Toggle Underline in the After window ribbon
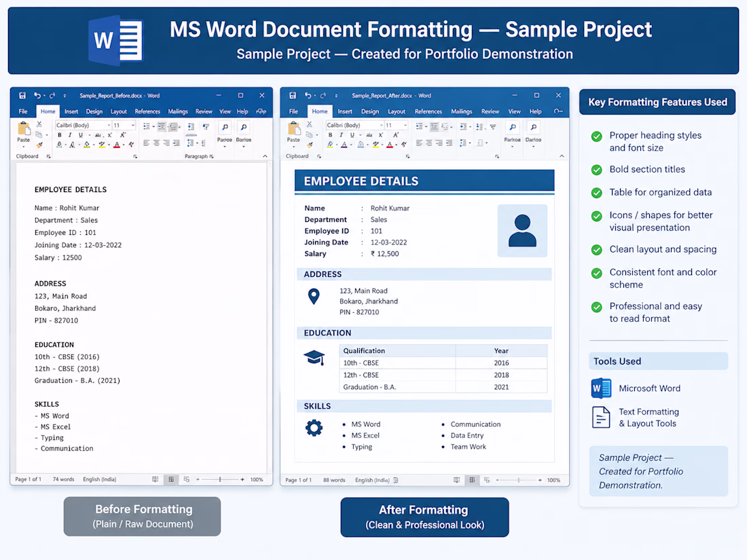This screenshot has height=560, width=747. click(x=352, y=135)
